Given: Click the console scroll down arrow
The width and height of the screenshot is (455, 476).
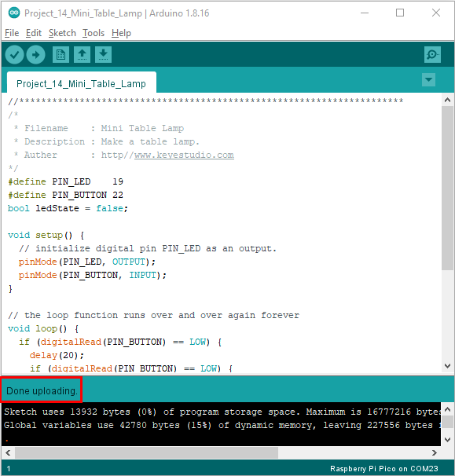Looking at the screenshot, I should click(x=447, y=439).
